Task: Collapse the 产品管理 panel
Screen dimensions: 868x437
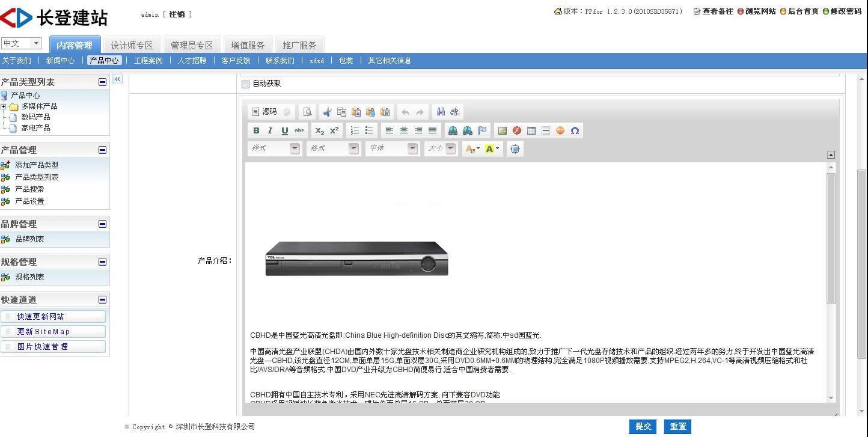Action: [102, 150]
